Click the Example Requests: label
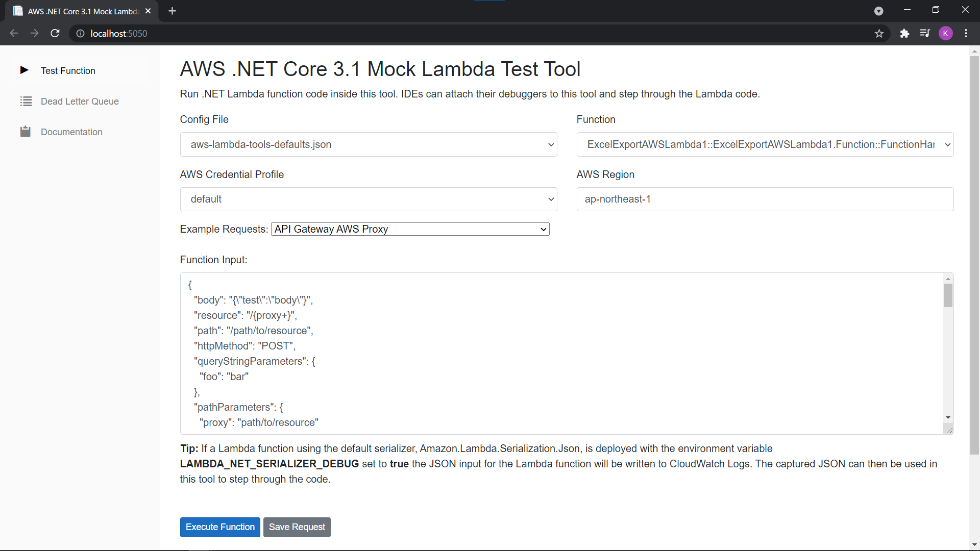 pos(224,229)
